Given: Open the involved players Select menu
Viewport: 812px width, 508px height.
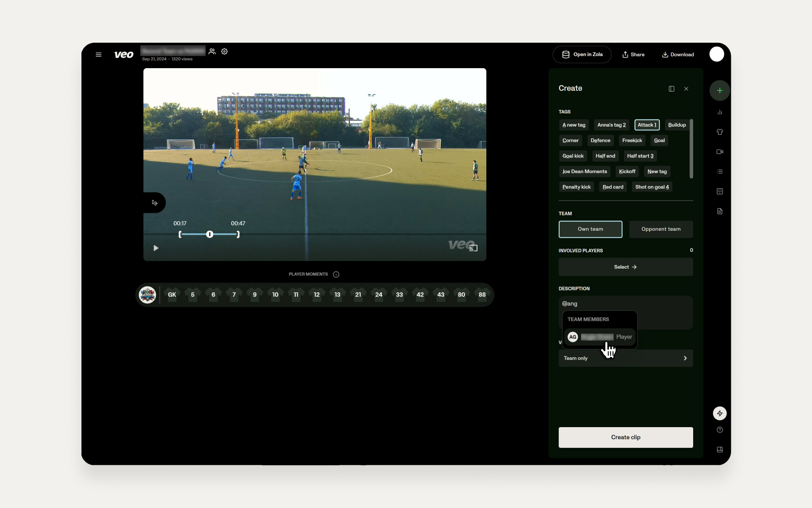Looking at the screenshot, I should [x=626, y=267].
